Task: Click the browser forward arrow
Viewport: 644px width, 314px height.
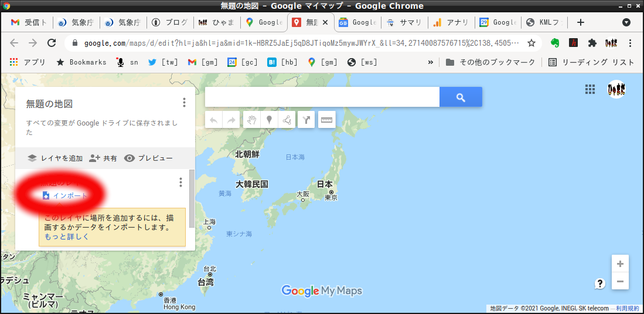Action: point(33,43)
